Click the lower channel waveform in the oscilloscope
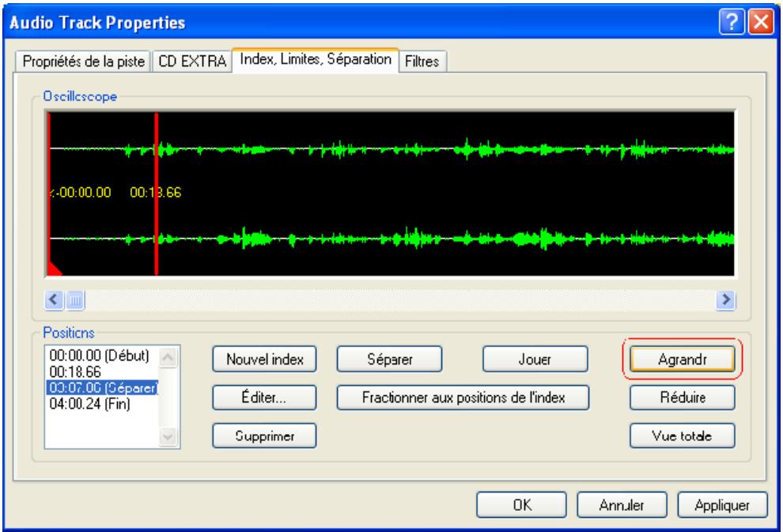783x532 pixels. click(391, 239)
